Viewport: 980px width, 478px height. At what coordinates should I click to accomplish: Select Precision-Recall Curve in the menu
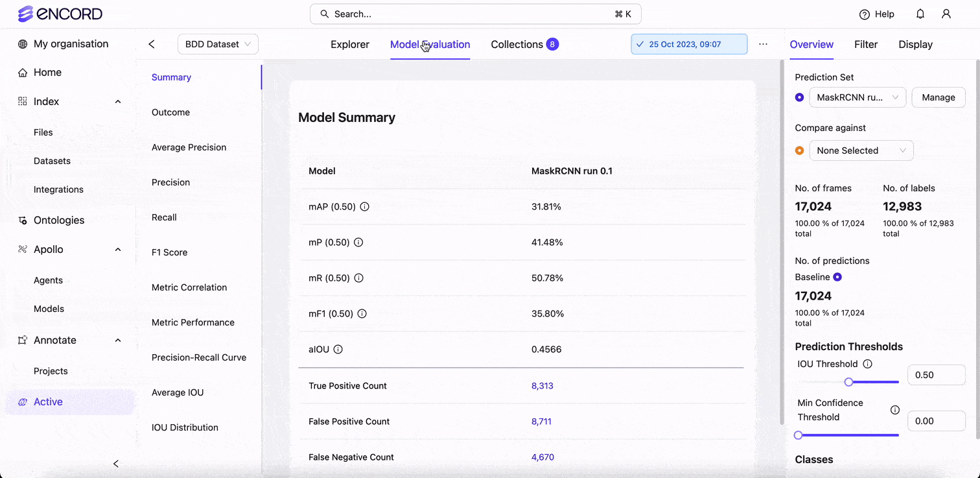[199, 357]
